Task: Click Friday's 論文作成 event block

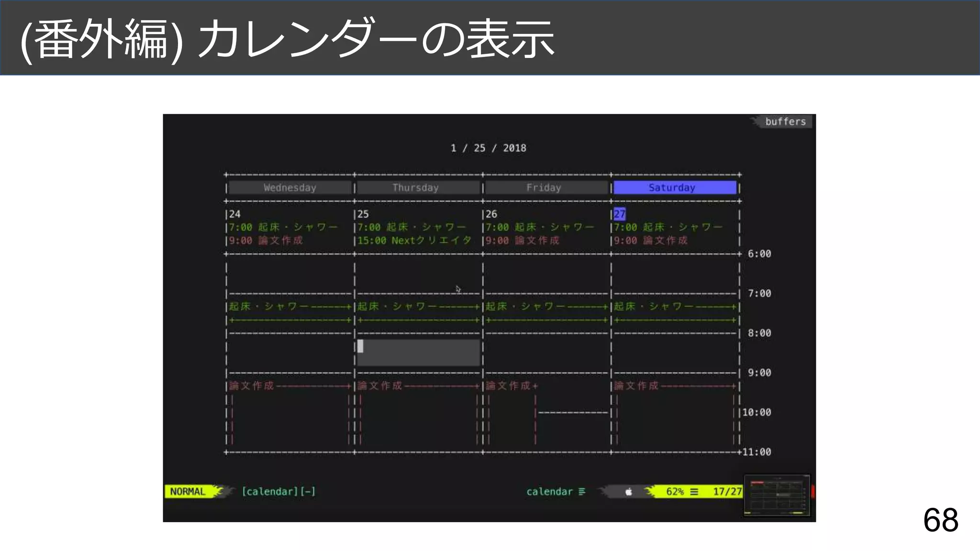Action: (511, 412)
